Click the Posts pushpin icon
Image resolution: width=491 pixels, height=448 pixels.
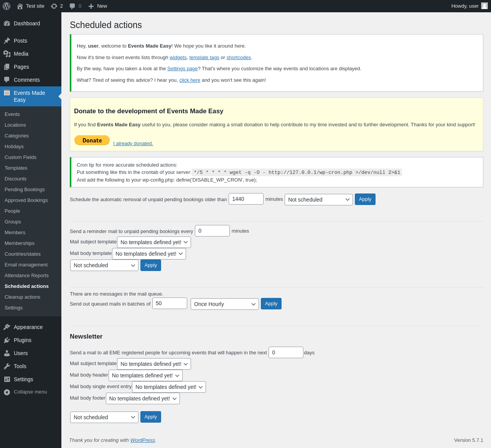(x=7, y=41)
